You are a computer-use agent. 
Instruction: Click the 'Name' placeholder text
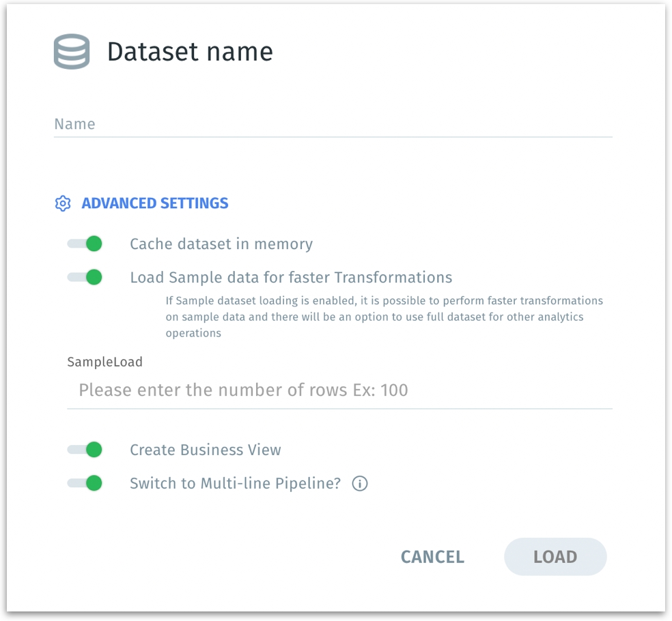pyautogui.click(x=75, y=124)
